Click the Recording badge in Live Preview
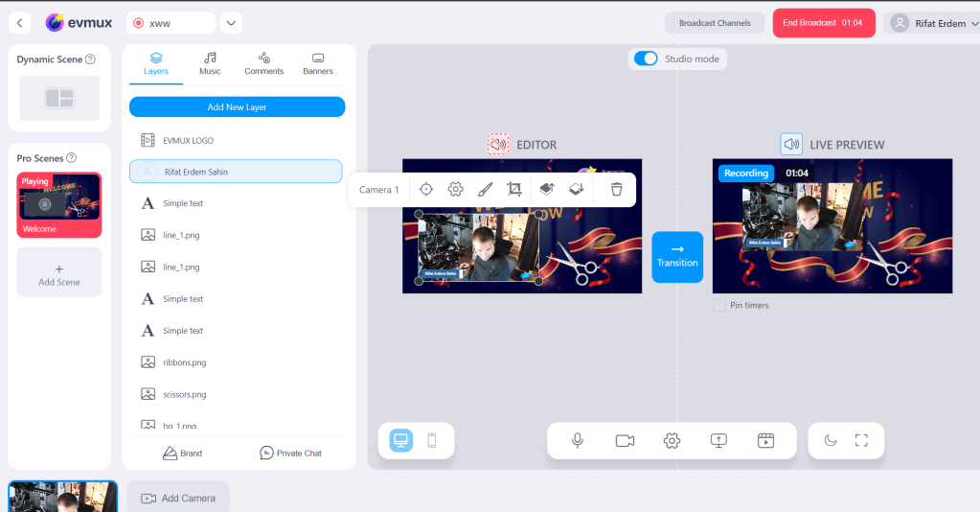The height and width of the screenshot is (512, 980). (x=746, y=174)
